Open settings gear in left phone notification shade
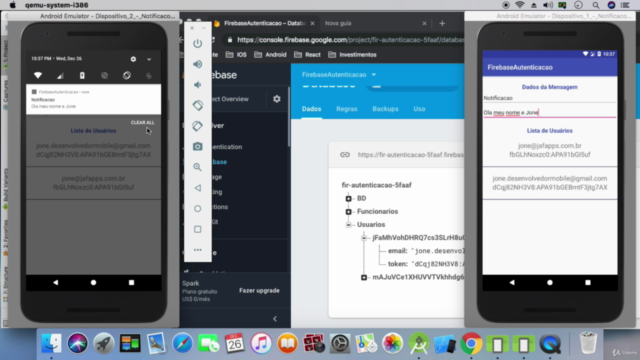640x360 pixels. [133, 59]
